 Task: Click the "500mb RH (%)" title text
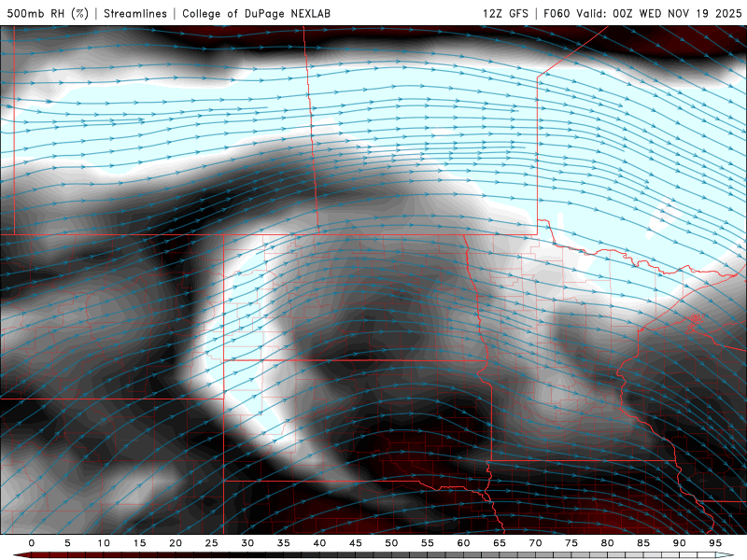coord(48,13)
